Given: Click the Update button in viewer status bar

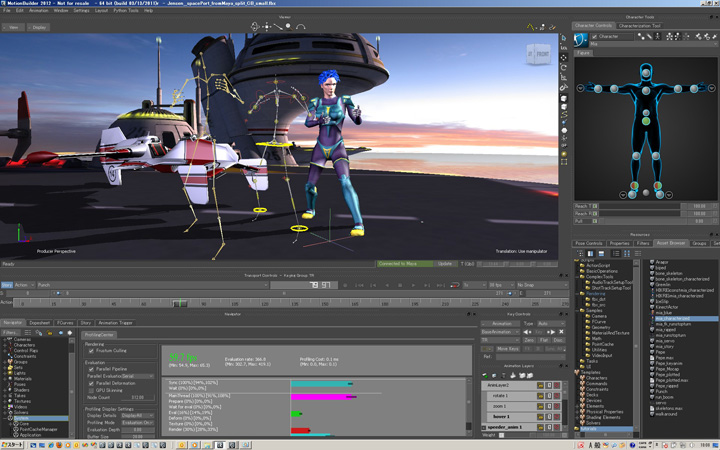Looking at the screenshot, I should [x=444, y=264].
